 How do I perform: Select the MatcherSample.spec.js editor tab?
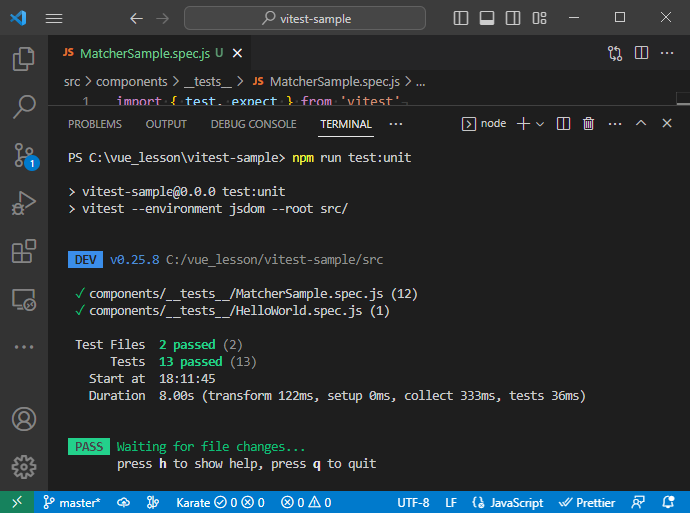[150, 53]
